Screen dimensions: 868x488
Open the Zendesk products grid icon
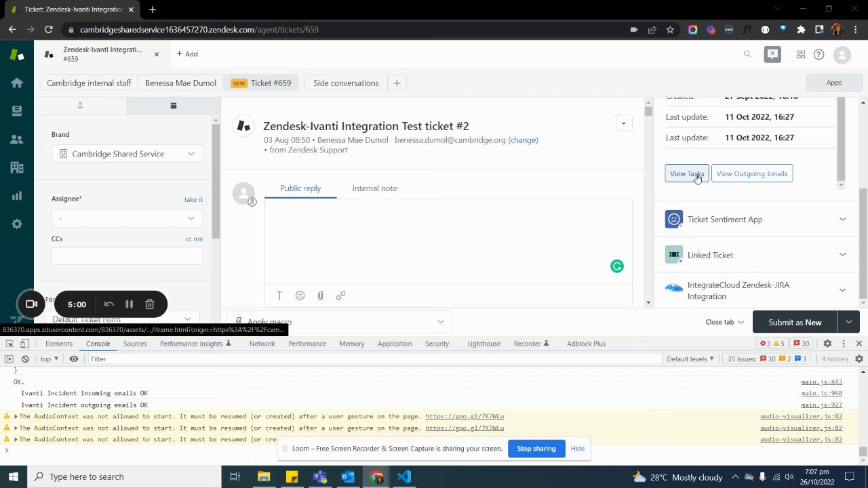(801, 54)
